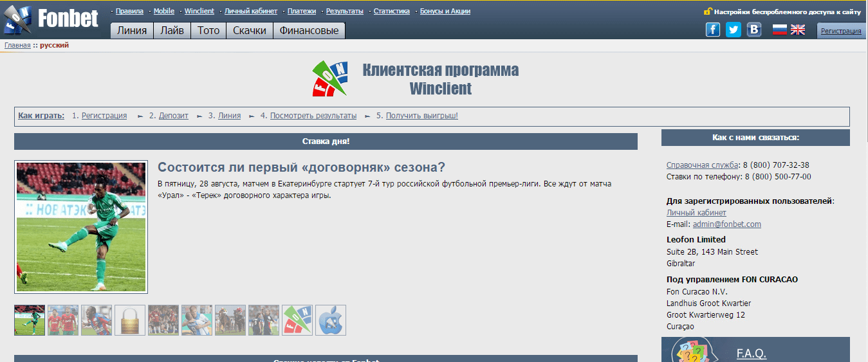Open the Бонусы и Акции link
This screenshot has height=362, width=868.
coord(445,11)
